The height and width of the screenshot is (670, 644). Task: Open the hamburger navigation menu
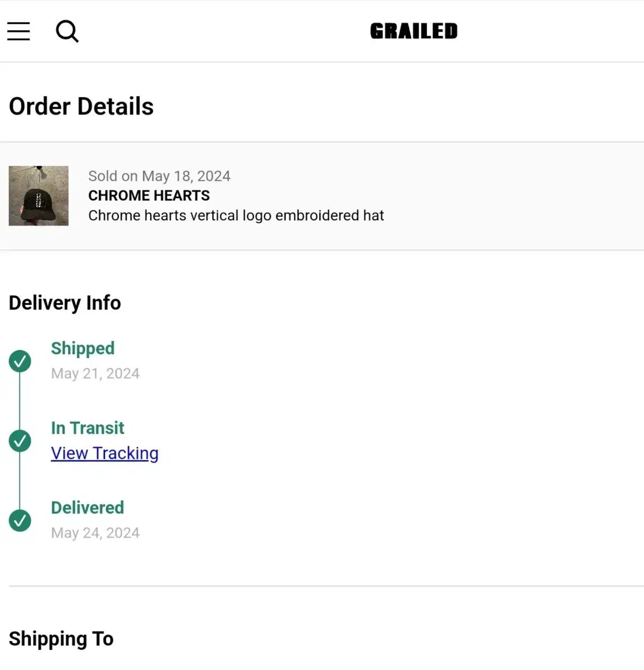(18, 31)
